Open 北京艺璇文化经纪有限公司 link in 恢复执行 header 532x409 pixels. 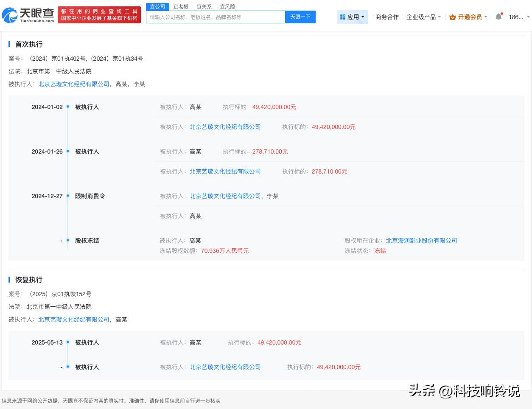[74, 319]
